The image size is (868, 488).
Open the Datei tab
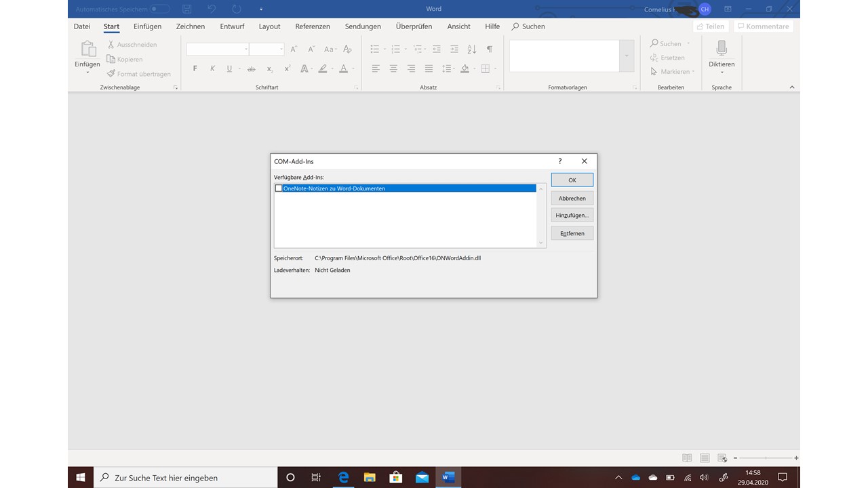[x=82, y=26]
